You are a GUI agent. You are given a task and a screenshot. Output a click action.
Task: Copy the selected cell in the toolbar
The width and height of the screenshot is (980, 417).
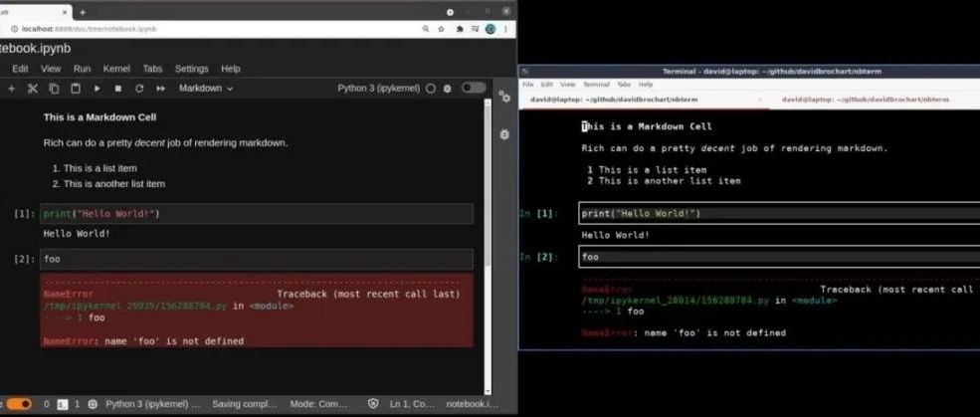(53, 89)
